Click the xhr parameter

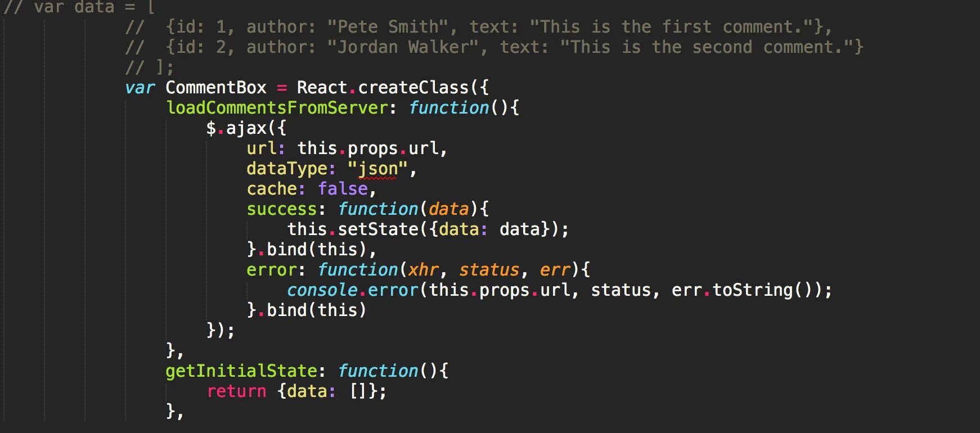[423, 270]
